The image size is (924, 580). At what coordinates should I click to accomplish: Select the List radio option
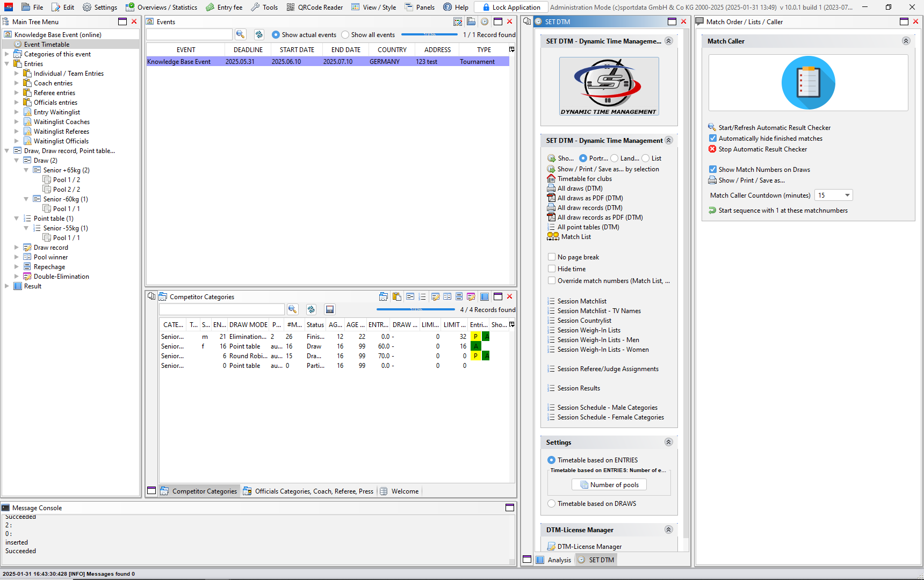[645, 158]
